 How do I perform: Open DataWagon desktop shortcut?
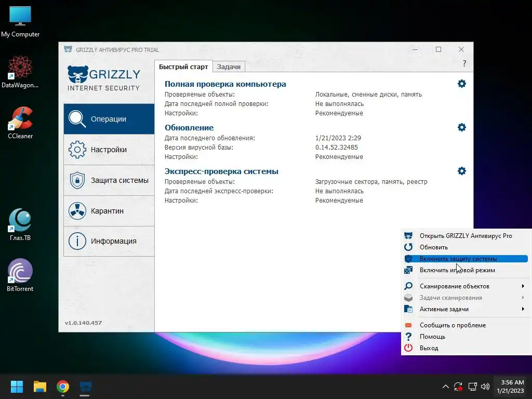tap(20, 72)
